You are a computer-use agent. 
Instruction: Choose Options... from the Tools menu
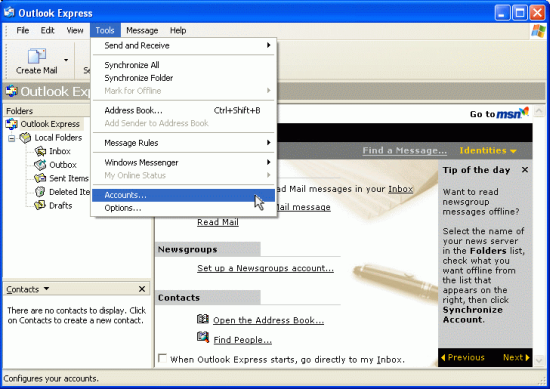(183, 208)
